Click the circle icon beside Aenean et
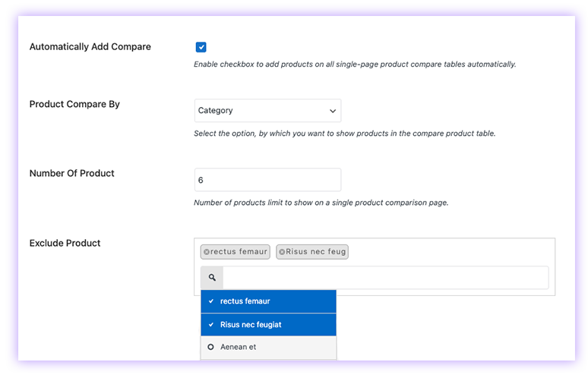Screen dimensions: 588x378 210,348
